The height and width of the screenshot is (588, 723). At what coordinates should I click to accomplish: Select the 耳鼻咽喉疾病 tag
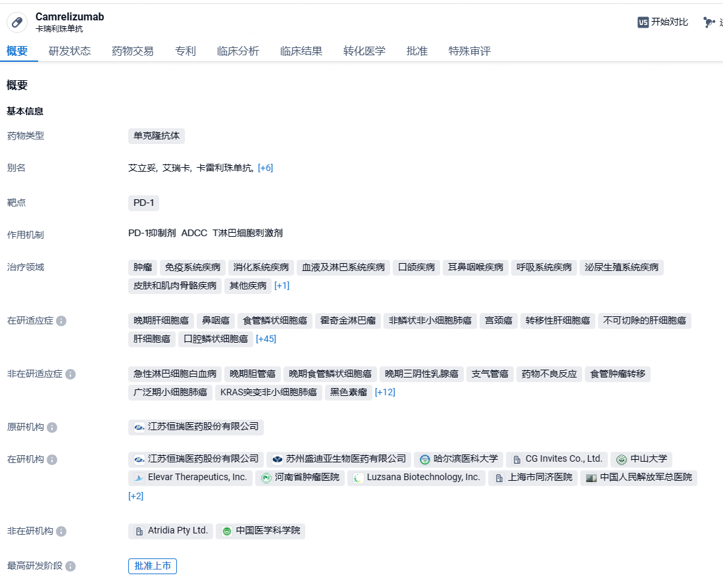pos(476,268)
